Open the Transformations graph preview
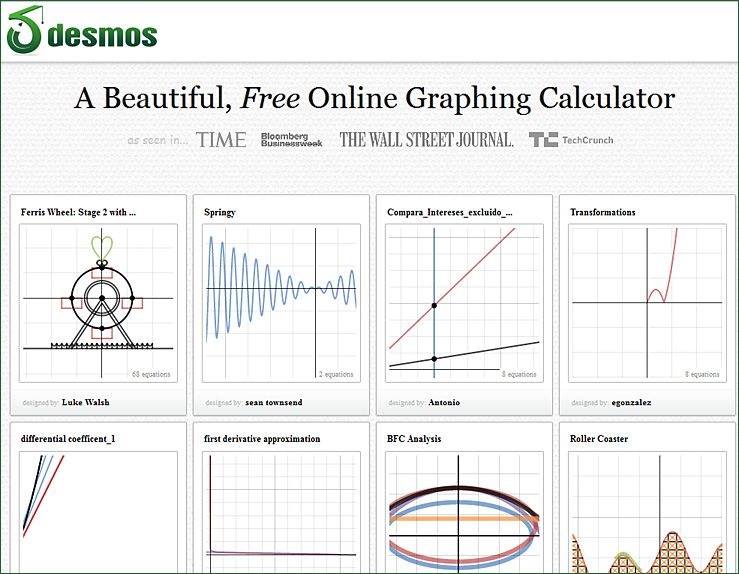 click(x=647, y=303)
